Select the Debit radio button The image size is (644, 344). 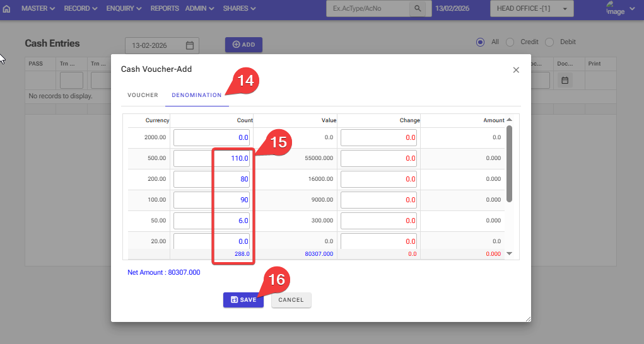(x=549, y=42)
